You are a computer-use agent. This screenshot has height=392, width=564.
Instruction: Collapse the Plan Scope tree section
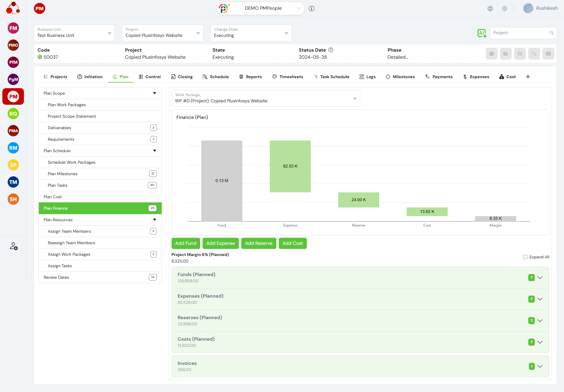coord(154,93)
